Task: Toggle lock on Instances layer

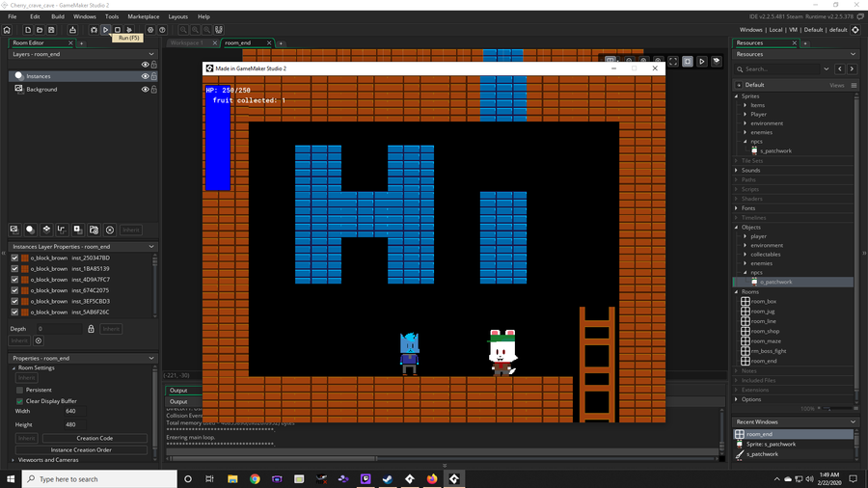Action: tap(154, 76)
